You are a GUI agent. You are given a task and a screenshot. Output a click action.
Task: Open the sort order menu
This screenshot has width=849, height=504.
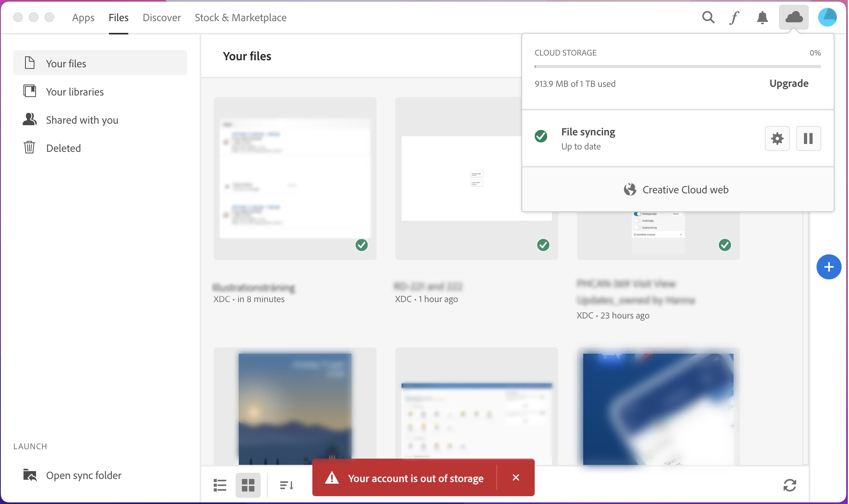coord(287,485)
